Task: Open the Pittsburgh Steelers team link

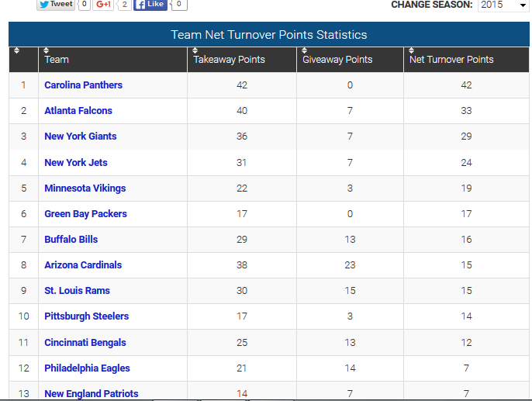Action: (87, 316)
